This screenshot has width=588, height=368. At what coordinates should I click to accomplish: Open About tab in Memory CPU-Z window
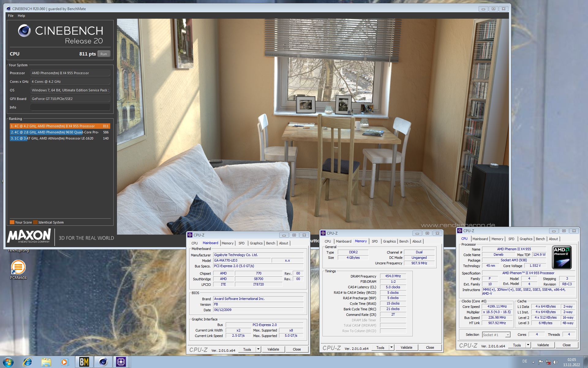tap(417, 241)
